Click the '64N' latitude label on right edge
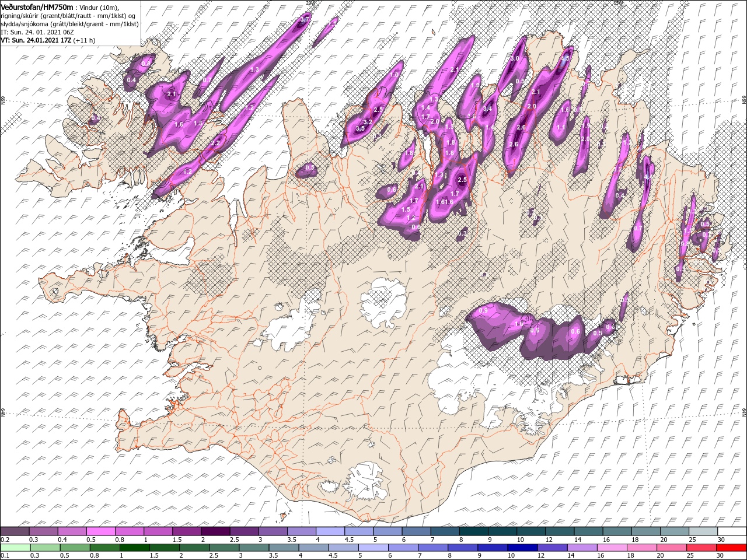Screen dimensions: 747x560 [x=744, y=411]
